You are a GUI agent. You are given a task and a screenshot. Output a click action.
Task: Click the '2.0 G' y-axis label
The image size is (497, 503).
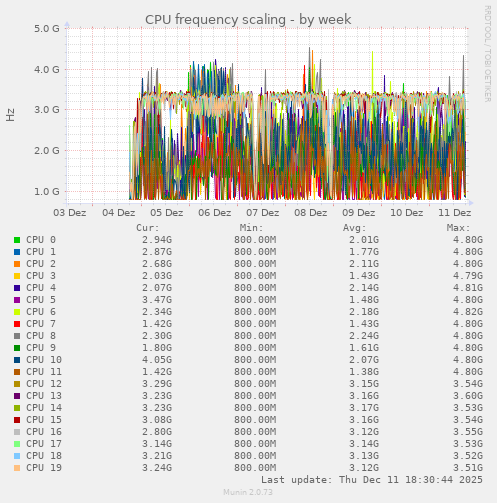click(47, 151)
